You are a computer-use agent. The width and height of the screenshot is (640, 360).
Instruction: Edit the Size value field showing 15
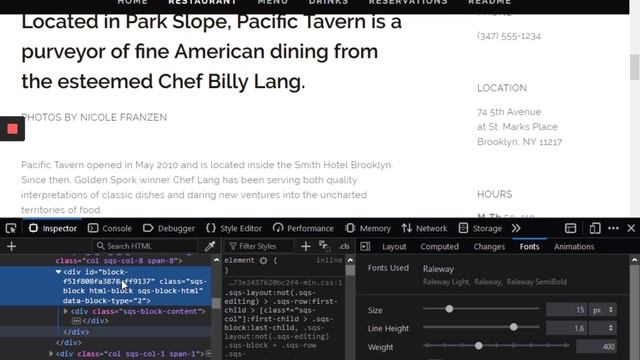click(x=567, y=310)
